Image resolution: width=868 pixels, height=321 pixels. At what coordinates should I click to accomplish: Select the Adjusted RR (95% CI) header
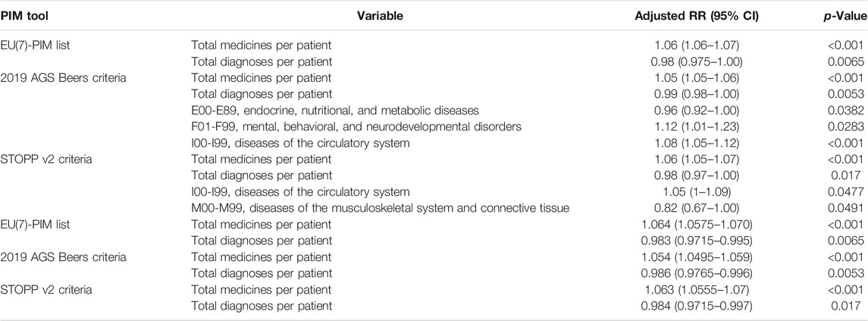697,16
